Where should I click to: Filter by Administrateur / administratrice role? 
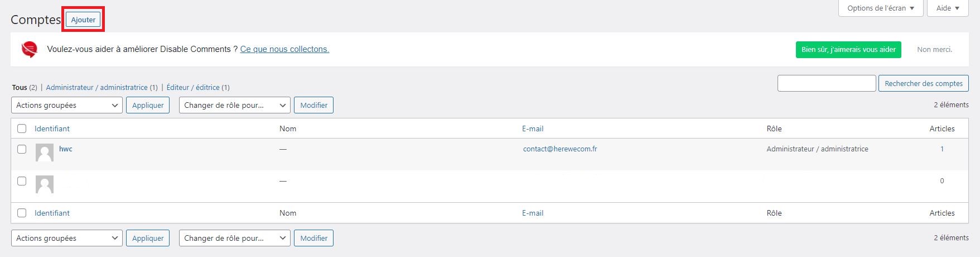point(96,87)
